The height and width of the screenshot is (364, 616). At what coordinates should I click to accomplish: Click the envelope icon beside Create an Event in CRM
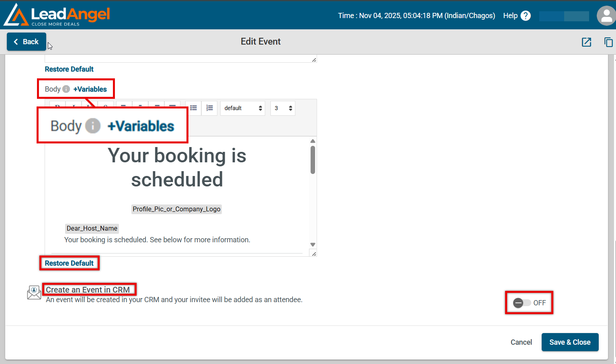pos(34,292)
